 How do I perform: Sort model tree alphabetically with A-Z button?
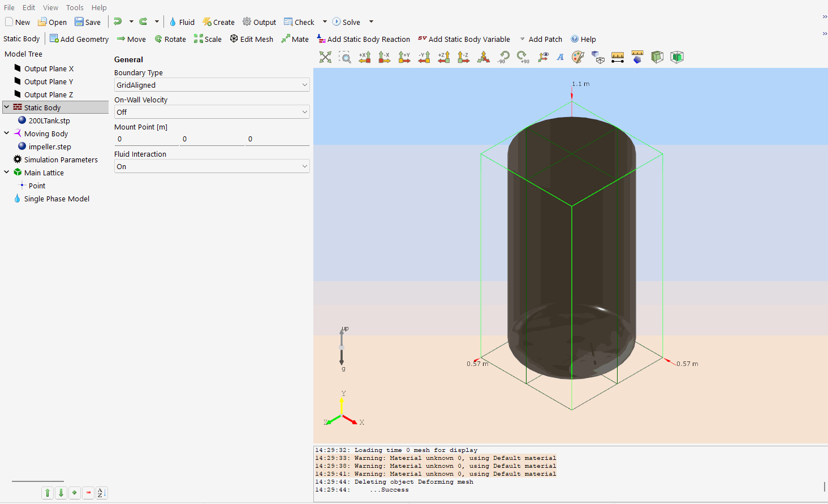point(101,493)
